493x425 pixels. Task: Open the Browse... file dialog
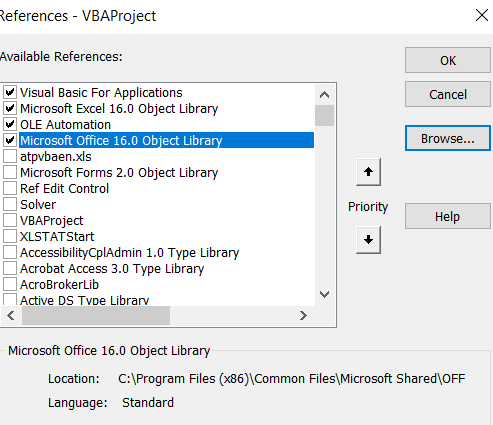[448, 138]
